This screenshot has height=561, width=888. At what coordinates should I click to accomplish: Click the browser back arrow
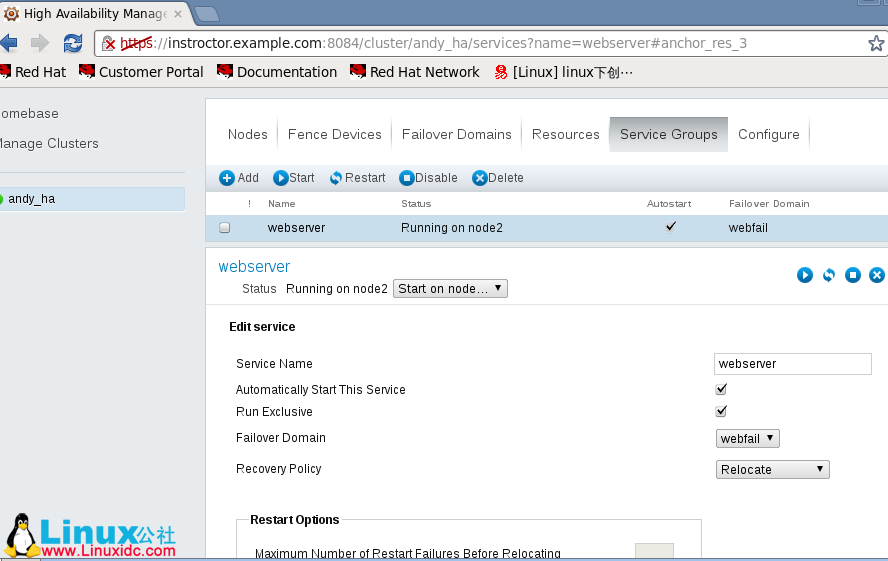(8, 42)
